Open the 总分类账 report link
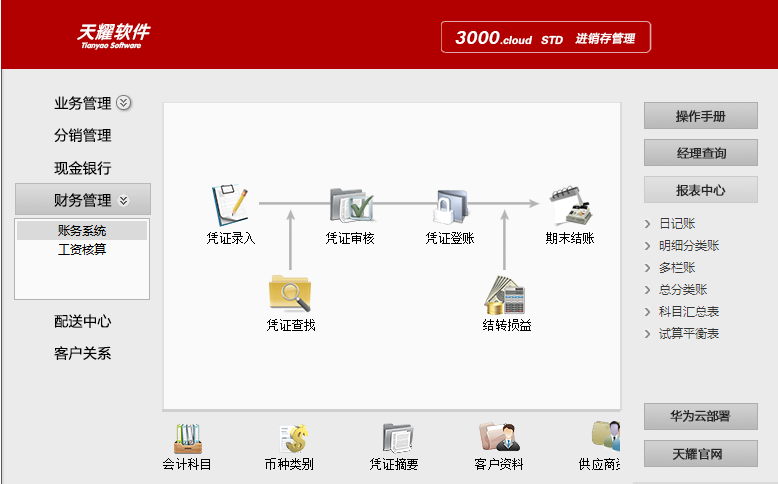The image size is (778, 484). (683, 290)
